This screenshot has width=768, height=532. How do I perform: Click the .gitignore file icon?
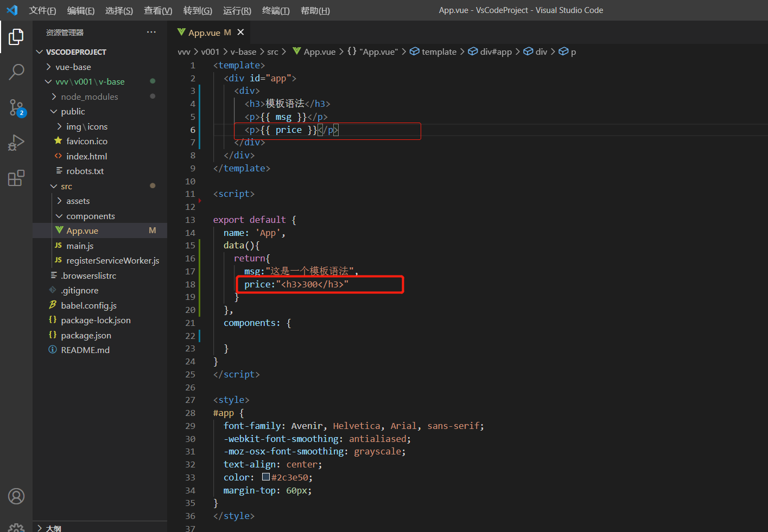pyautogui.click(x=53, y=290)
